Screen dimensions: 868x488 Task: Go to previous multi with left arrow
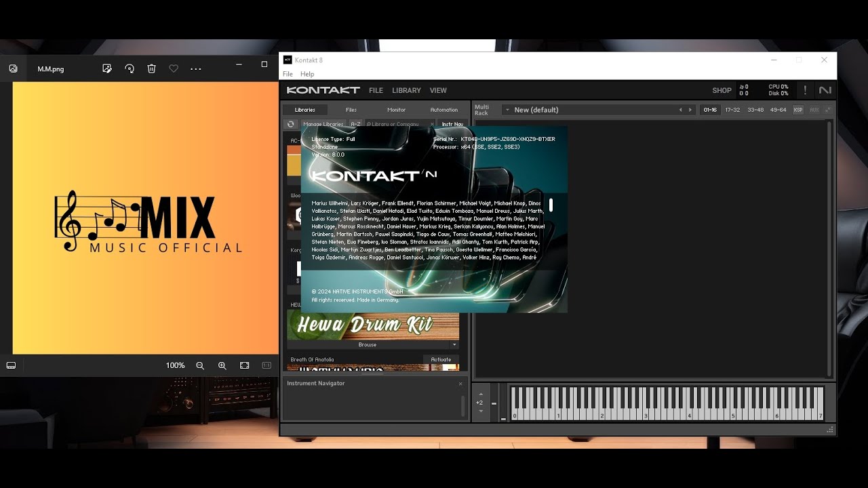(681, 110)
